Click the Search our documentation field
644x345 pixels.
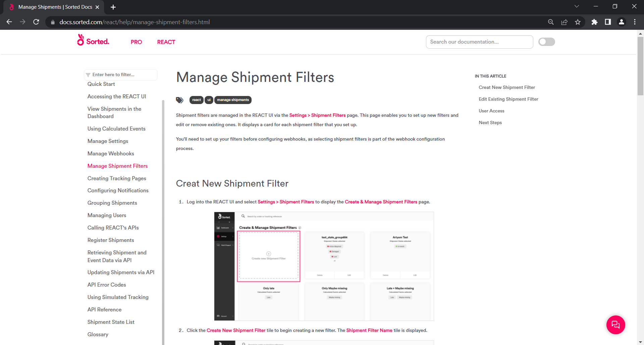(x=479, y=42)
